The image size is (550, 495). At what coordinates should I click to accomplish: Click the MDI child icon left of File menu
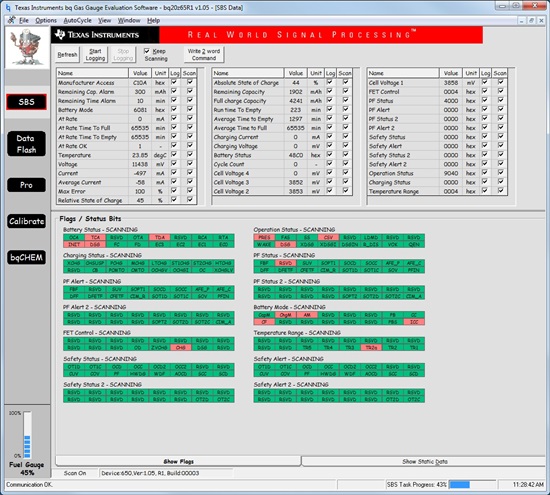point(12,20)
